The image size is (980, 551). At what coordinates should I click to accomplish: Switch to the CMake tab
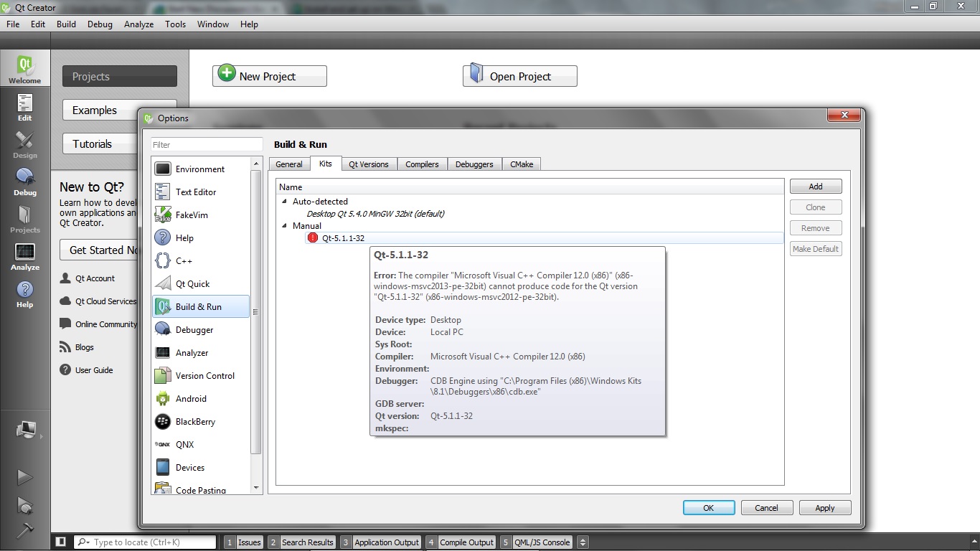[522, 164]
